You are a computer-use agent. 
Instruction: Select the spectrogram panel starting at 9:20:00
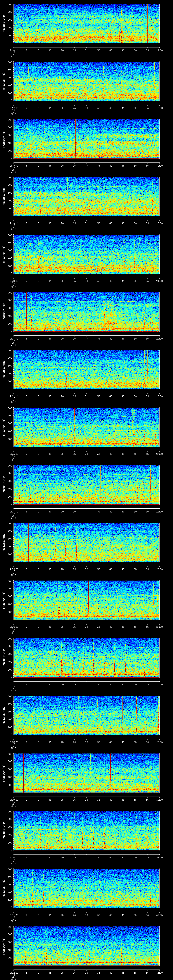click(x=86, y=254)
